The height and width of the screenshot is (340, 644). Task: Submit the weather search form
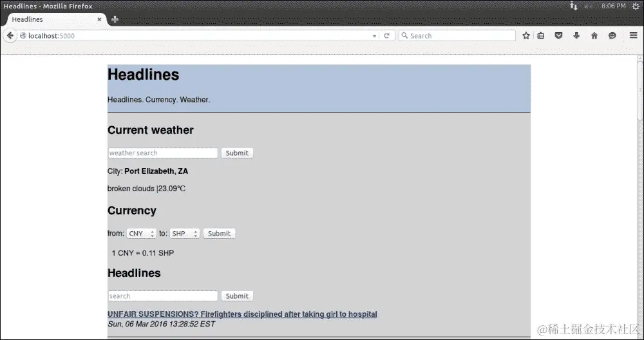[x=237, y=153]
